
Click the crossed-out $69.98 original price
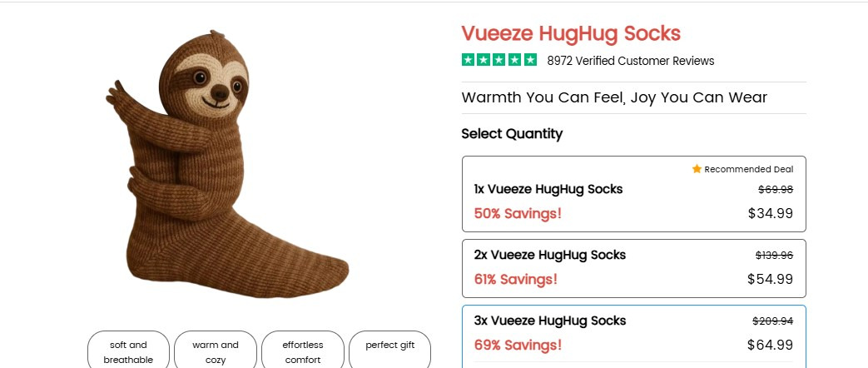point(775,189)
